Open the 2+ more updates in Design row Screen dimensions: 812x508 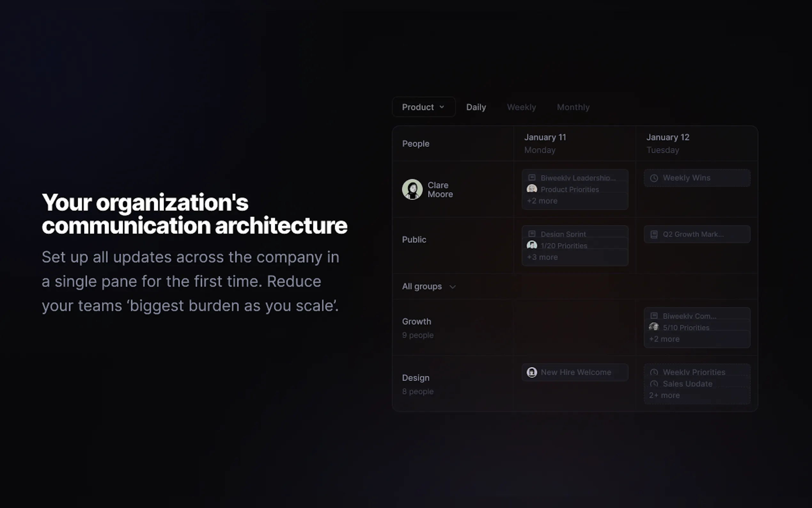(664, 395)
